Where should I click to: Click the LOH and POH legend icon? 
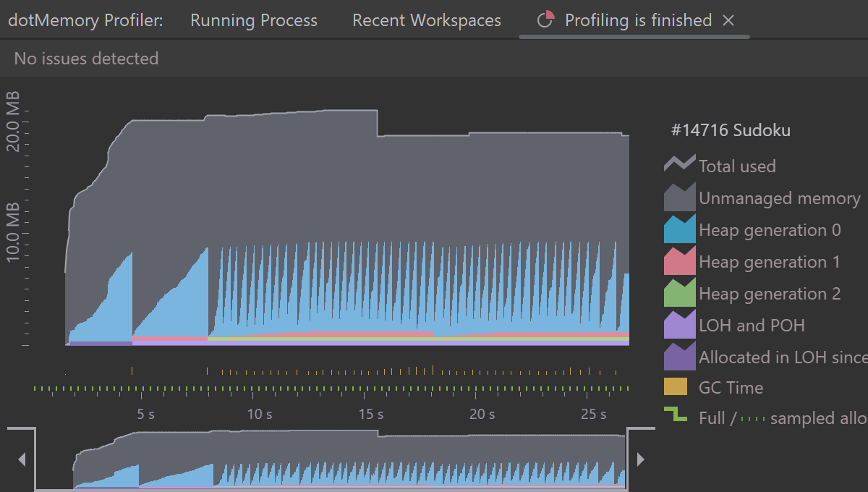point(679,325)
